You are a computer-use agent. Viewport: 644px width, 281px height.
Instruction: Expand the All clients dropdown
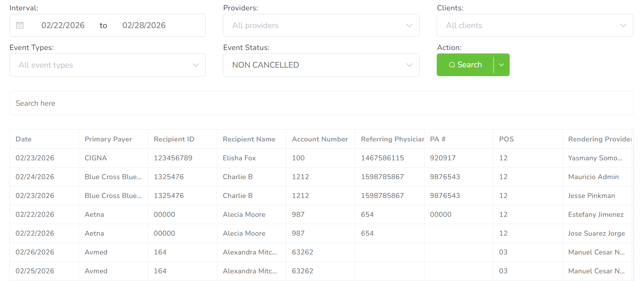534,25
